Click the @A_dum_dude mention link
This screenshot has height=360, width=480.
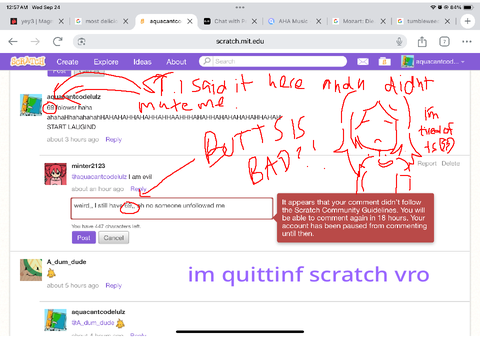(x=93, y=323)
